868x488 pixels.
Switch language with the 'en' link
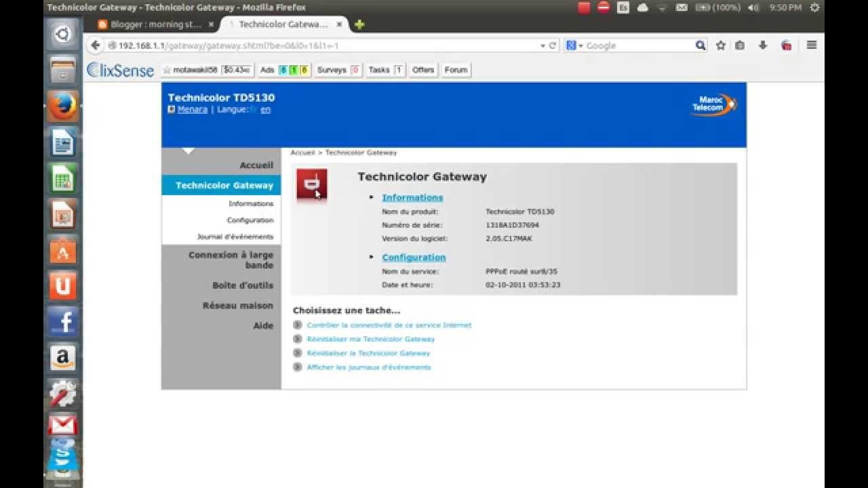pyautogui.click(x=265, y=109)
